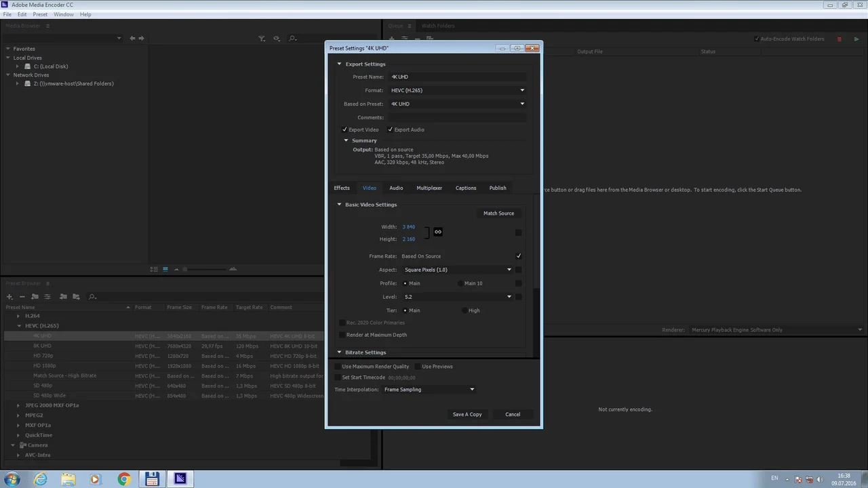Switch Media Browser to list view icon
Image resolution: width=868 pixels, height=488 pixels.
click(154, 269)
